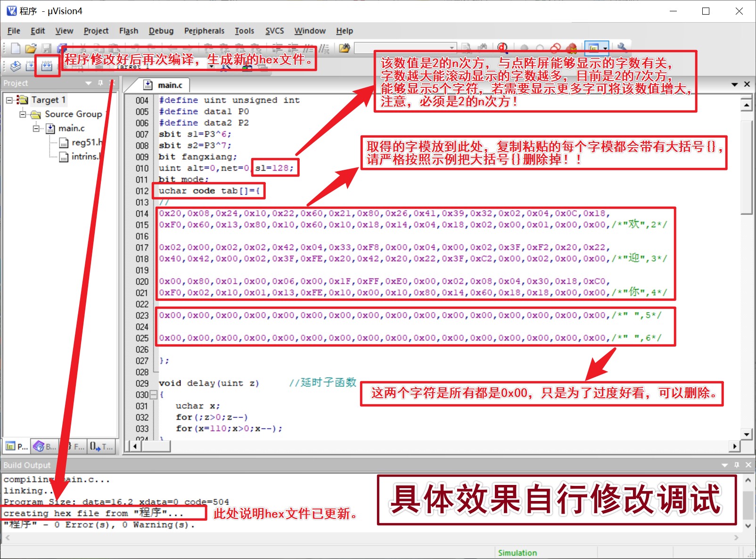Undo the last edit
Image resolution: width=756 pixels, height=559 pixels.
point(136,48)
